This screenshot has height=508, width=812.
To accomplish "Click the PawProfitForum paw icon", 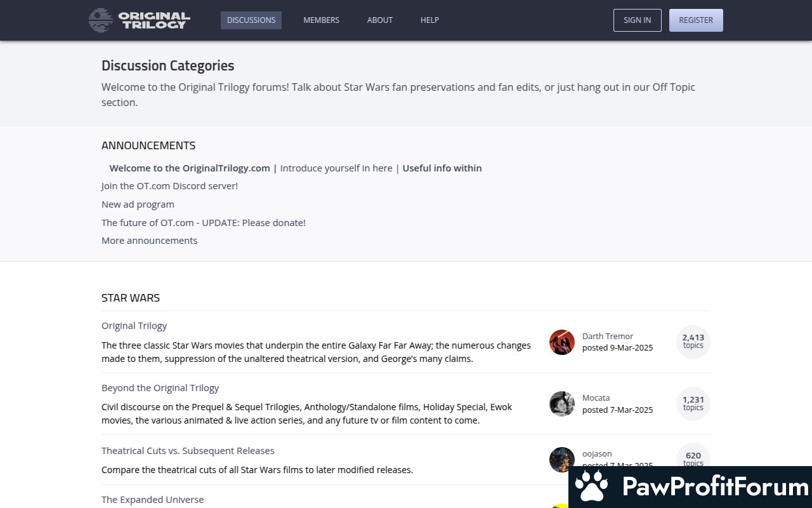I will coord(591,487).
